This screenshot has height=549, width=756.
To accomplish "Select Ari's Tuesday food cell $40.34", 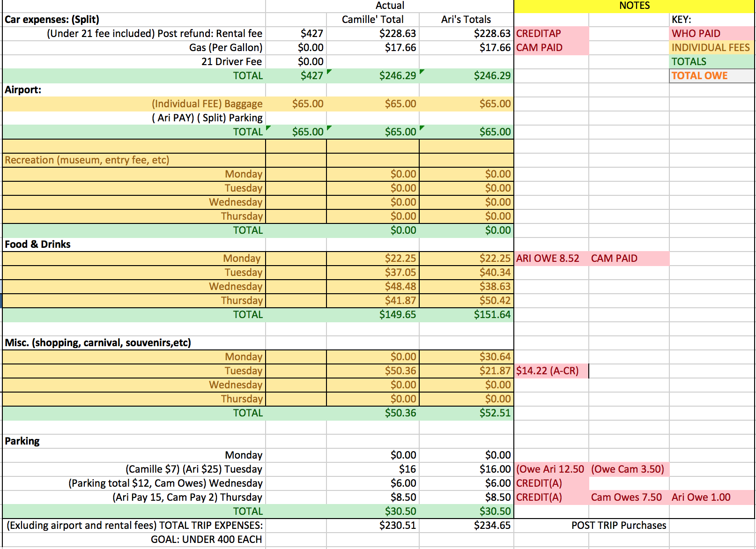I will [x=467, y=273].
